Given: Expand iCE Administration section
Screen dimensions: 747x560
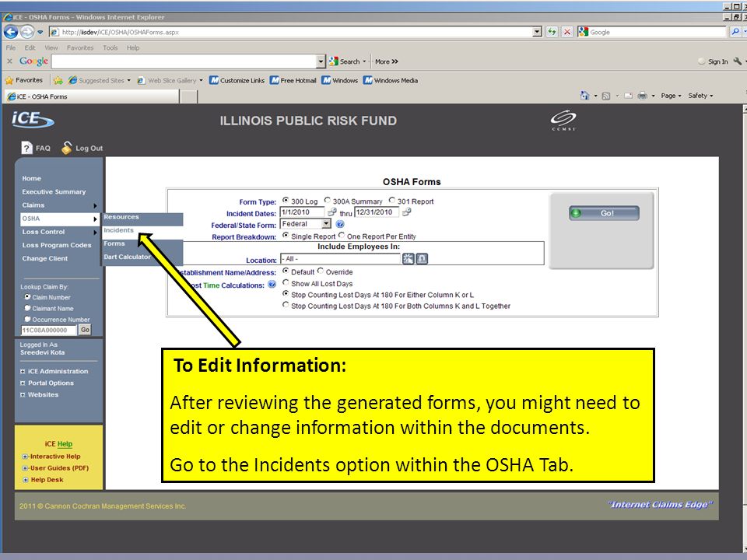Looking at the screenshot, I should tap(23, 372).
